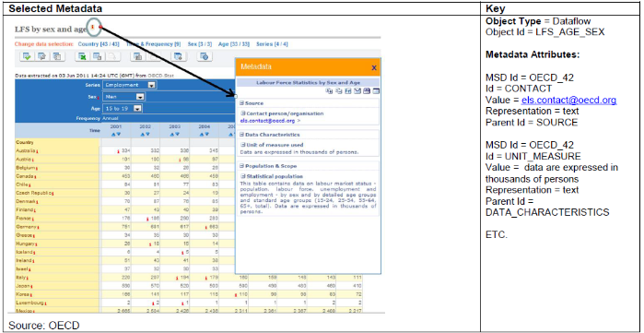The width and height of the screenshot is (644, 333).
Task: Open the red info icon next to Australia
Action: pos(36,152)
